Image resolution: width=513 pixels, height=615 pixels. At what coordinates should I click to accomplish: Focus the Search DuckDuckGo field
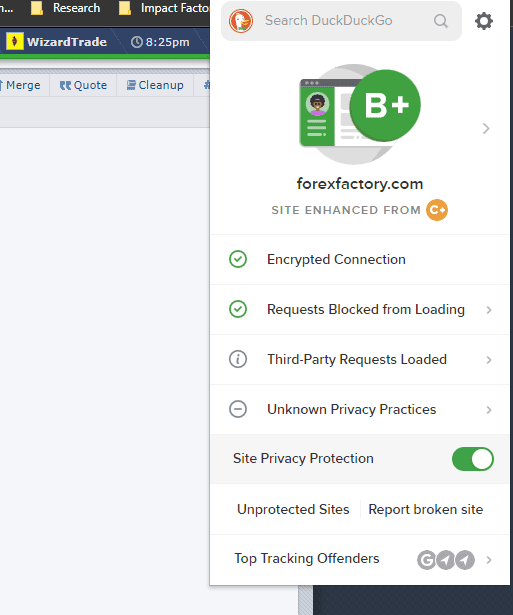328,21
